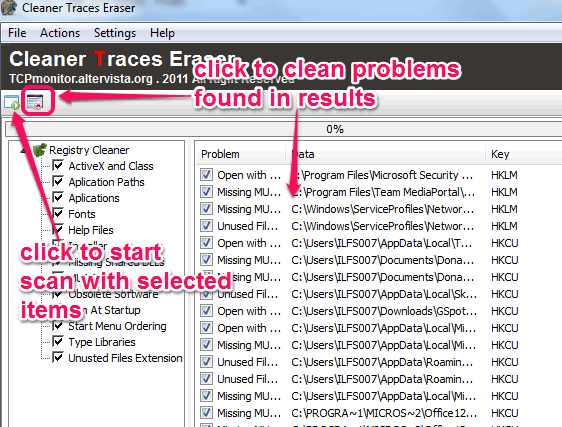Viewport: 562px width, 427px height.
Task: Click the Cleaner Traces Eraser banner title
Action: click(x=122, y=59)
